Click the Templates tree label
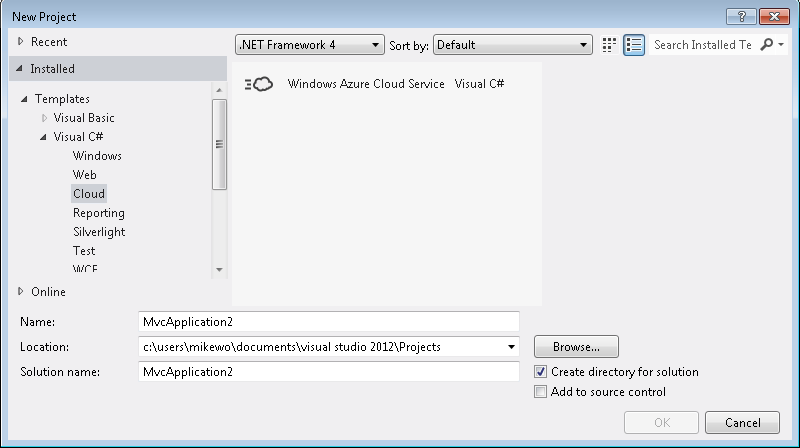The height and width of the screenshot is (448, 800). [62, 99]
